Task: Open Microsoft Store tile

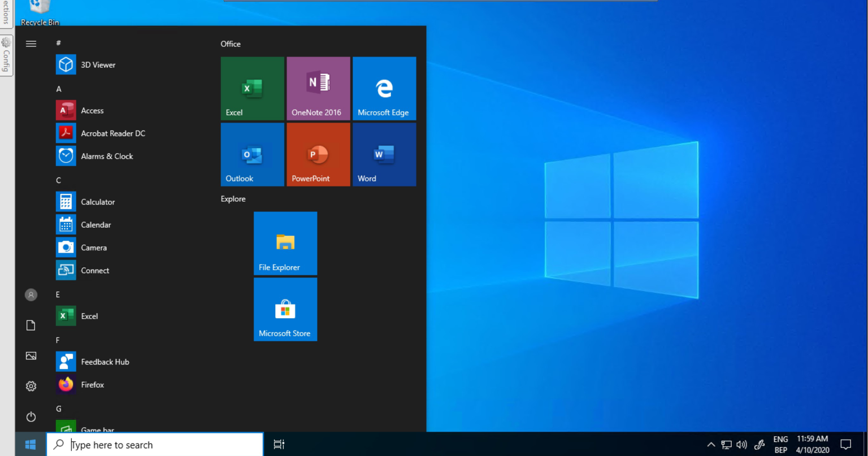Action: 285,309
